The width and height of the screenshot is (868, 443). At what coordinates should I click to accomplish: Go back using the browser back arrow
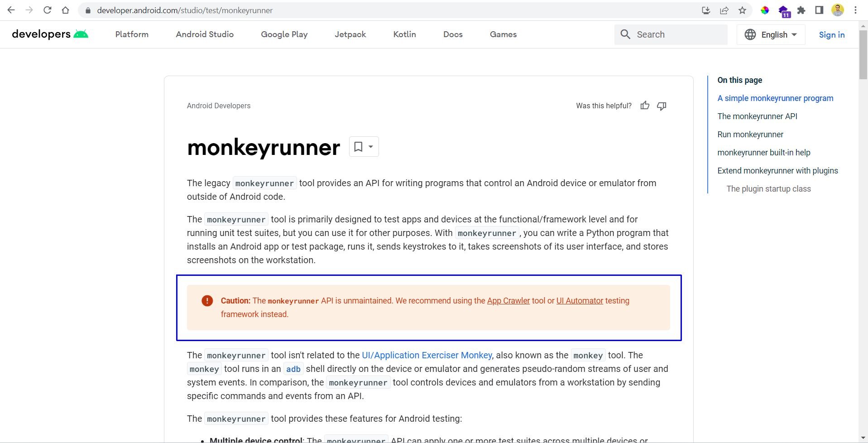[11, 10]
